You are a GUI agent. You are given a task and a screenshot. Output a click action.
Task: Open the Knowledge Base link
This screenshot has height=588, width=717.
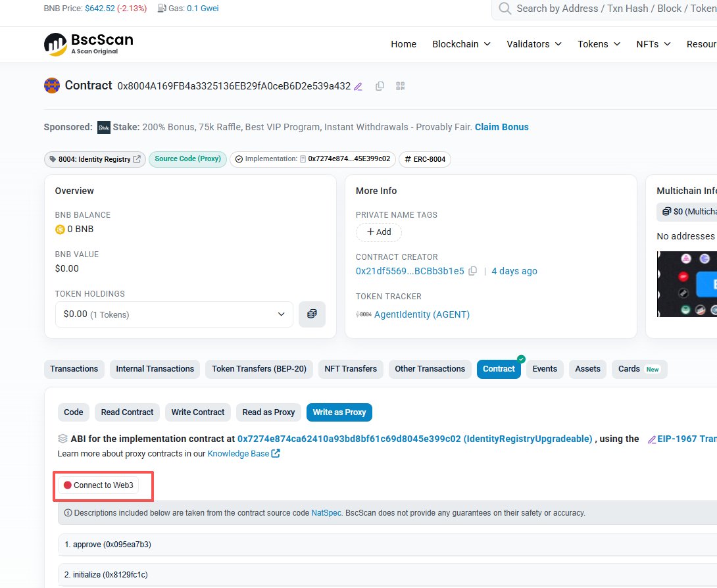[238, 454]
